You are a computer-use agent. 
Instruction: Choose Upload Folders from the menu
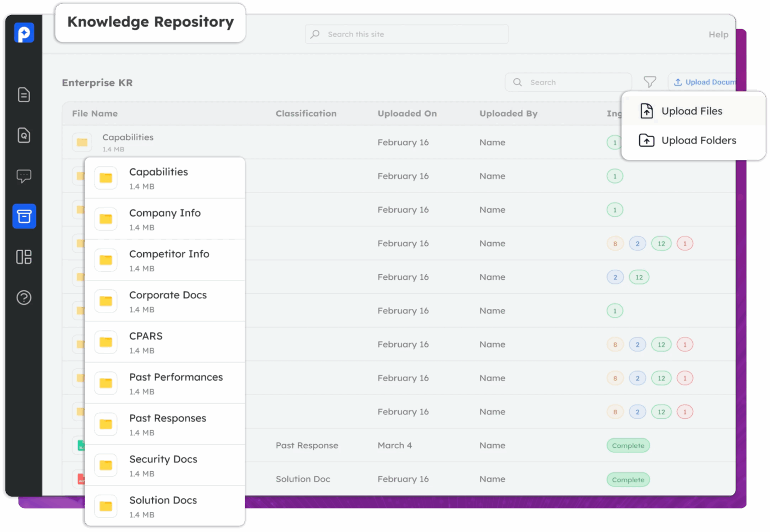click(x=699, y=140)
